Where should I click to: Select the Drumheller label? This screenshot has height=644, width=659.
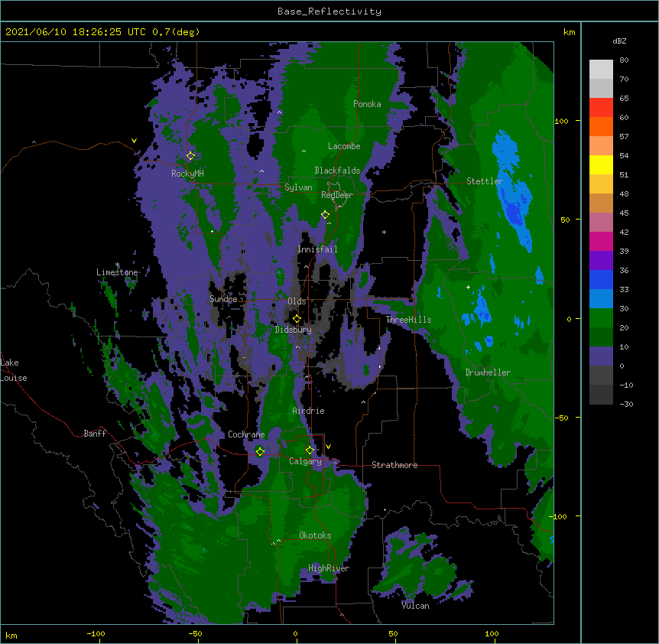click(x=488, y=372)
